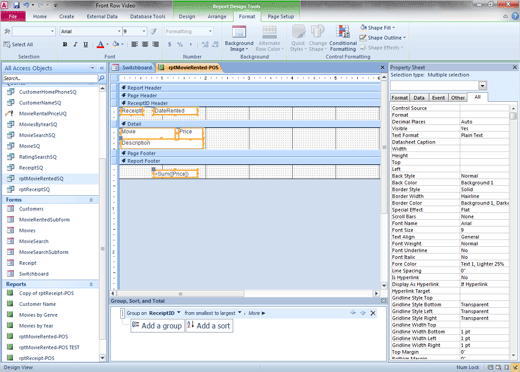Open the Switchboard document tab
Screen dimensions: 520x372
pos(133,68)
